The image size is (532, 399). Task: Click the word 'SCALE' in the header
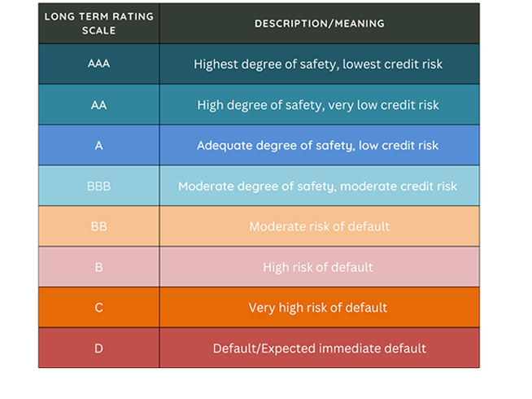[x=98, y=30]
